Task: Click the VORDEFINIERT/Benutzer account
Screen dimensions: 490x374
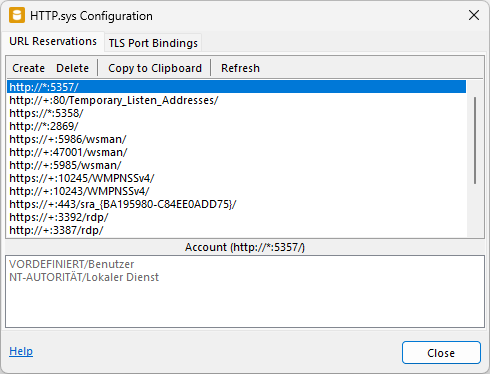Action: pyautogui.click(x=72, y=264)
